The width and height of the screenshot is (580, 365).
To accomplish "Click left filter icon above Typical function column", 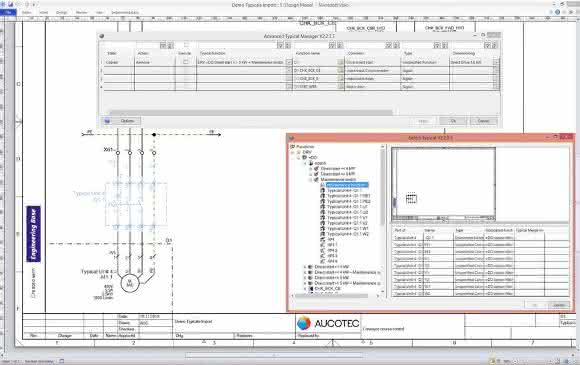I will [280, 45].
